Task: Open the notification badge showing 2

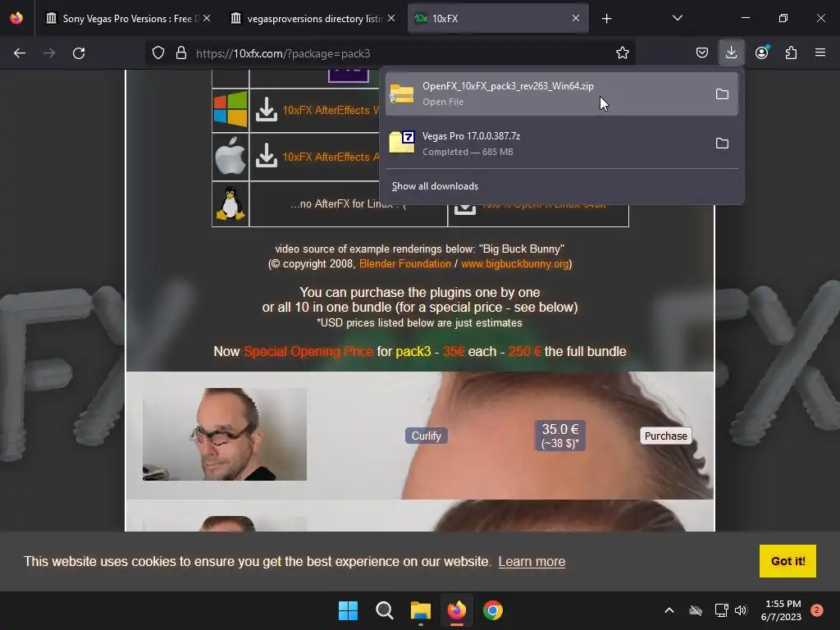Action: click(817, 610)
